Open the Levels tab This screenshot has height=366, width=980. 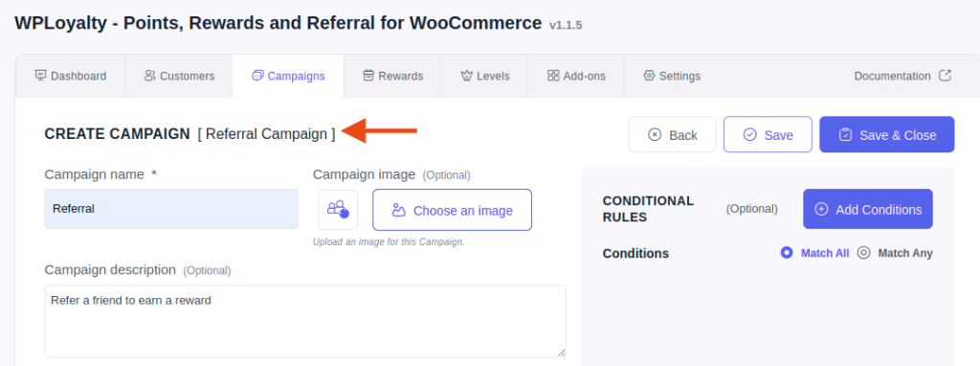(x=485, y=77)
